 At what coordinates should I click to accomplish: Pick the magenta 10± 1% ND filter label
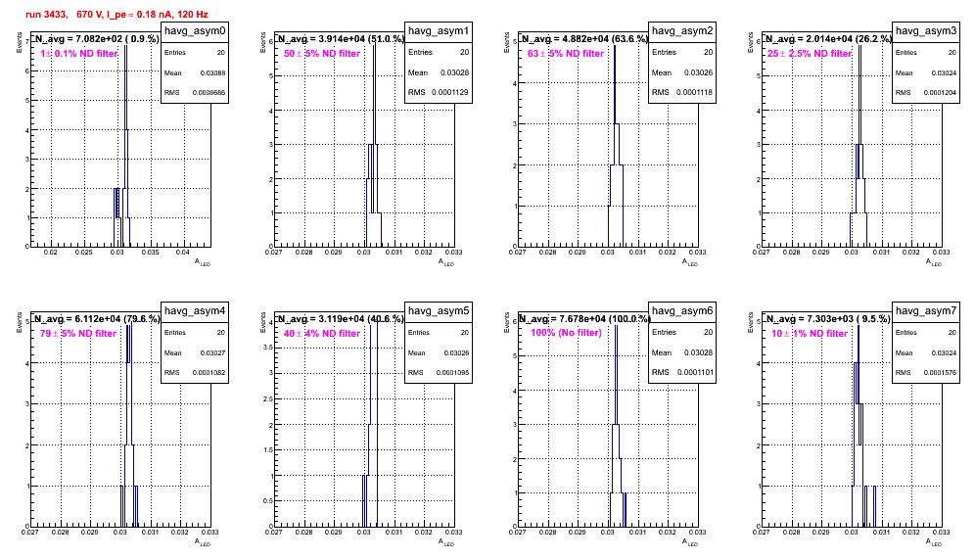click(810, 334)
